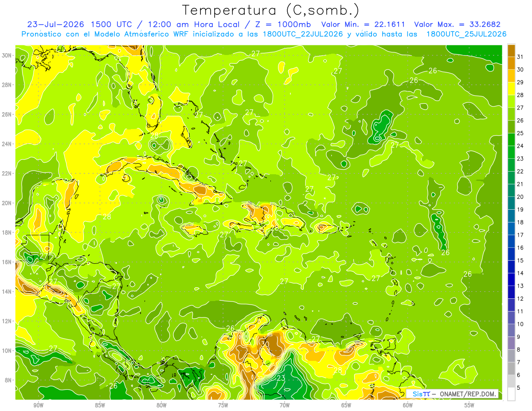Click the color scale label "17"
Screen dimensions: 532x411
[520, 235]
